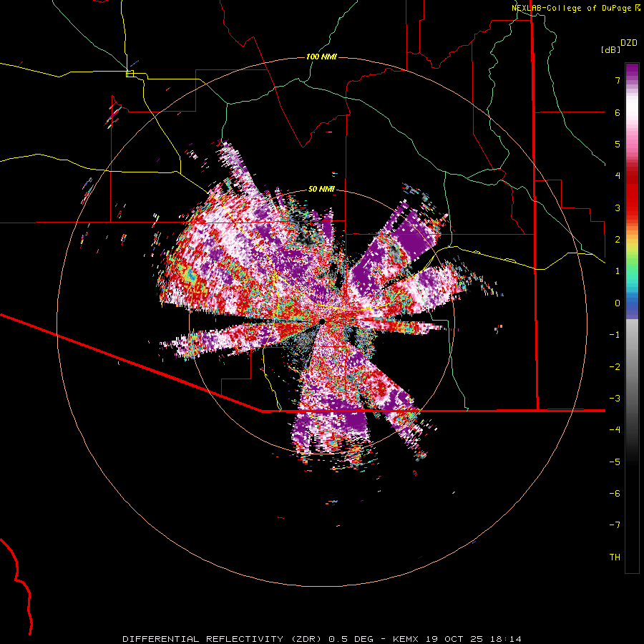Viewport: 644px width, 644px height.
Task: Click the 2 value on the color scale
Action: pos(618,239)
